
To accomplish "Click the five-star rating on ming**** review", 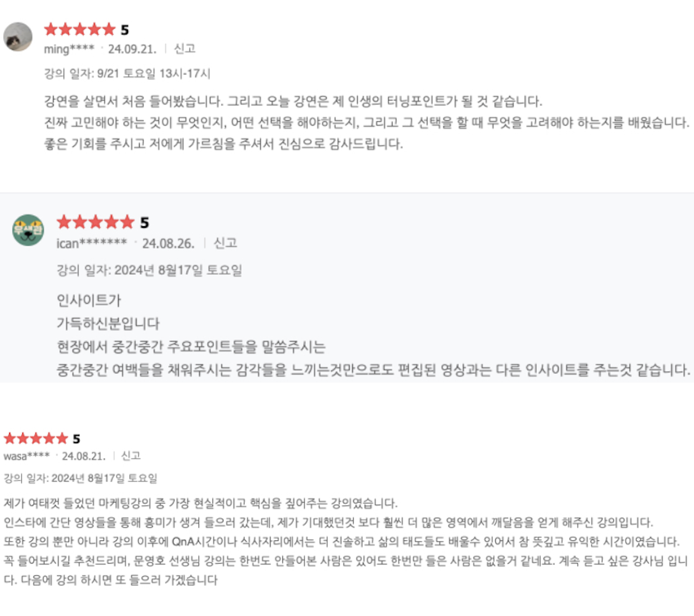I will point(79,30).
